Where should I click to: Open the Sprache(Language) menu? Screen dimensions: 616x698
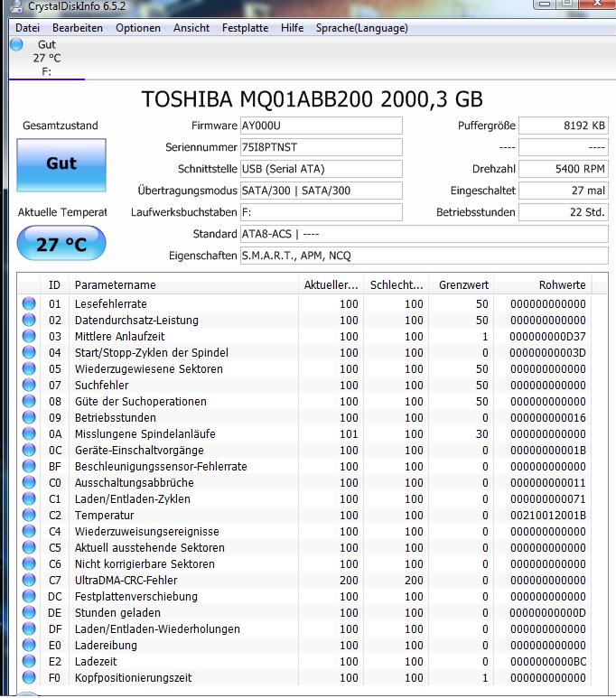pyautogui.click(x=361, y=28)
